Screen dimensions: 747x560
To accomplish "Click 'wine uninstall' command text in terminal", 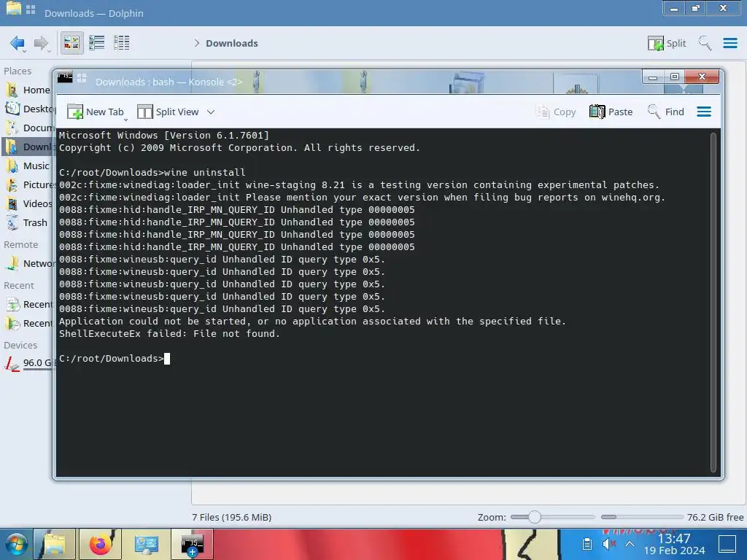I will coord(205,172).
